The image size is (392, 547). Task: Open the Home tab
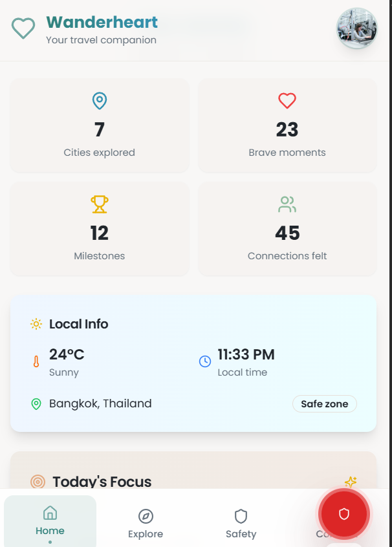50,520
